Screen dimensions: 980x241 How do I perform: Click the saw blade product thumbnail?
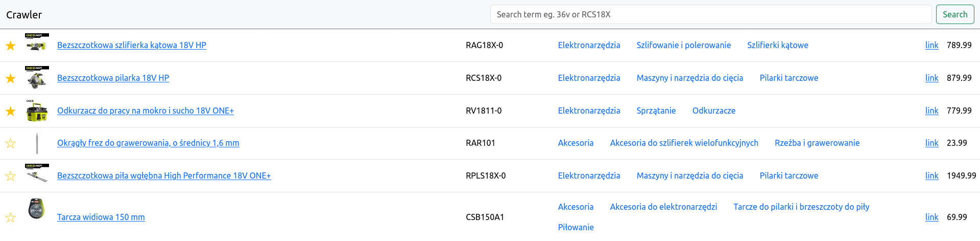pyautogui.click(x=37, y=209)
